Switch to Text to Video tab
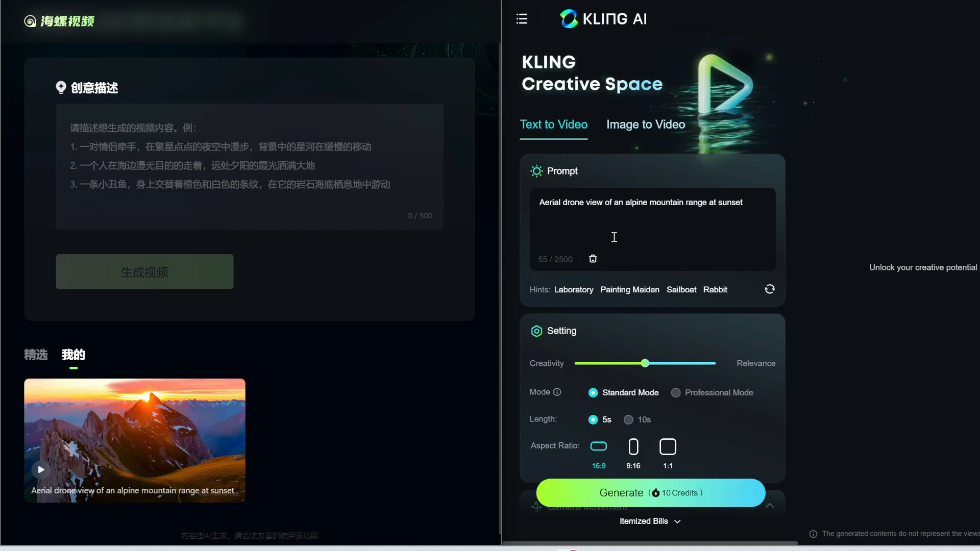This screenshot has width=980, height=551. (x=553, y=124)
